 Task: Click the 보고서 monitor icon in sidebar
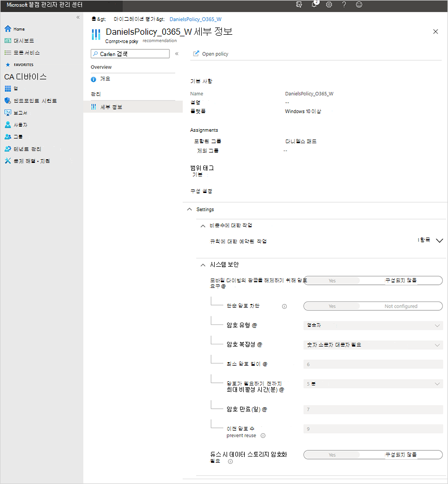[x=8, y=113]
